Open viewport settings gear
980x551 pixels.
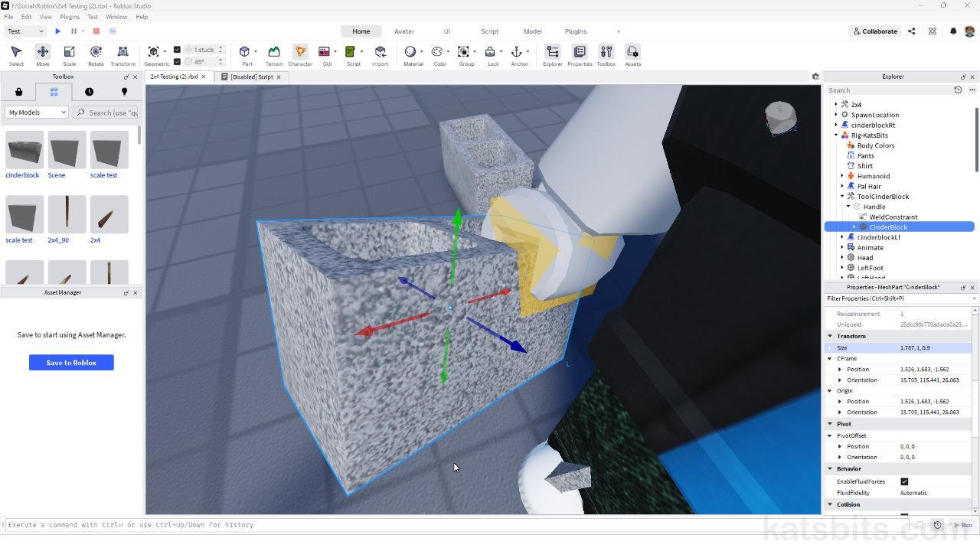click(x=815, y=77)
